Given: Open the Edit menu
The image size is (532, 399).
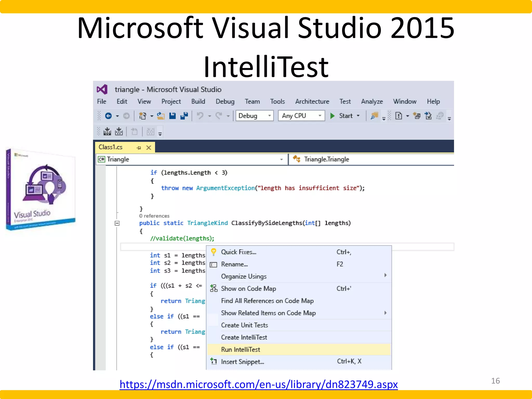Looking at the screenshot, I should pyautogui.click(x=122, y=102).
